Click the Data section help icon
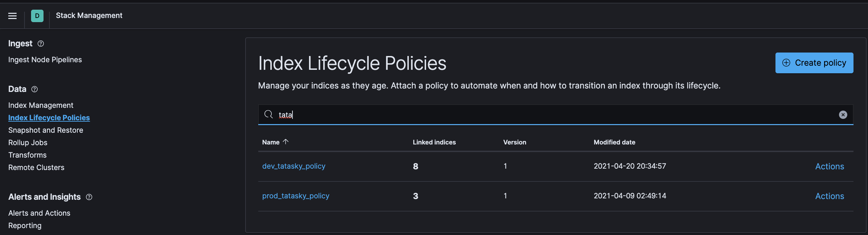Screen dimensions: 868x235 pyautogui.click(x=35, y=89)
